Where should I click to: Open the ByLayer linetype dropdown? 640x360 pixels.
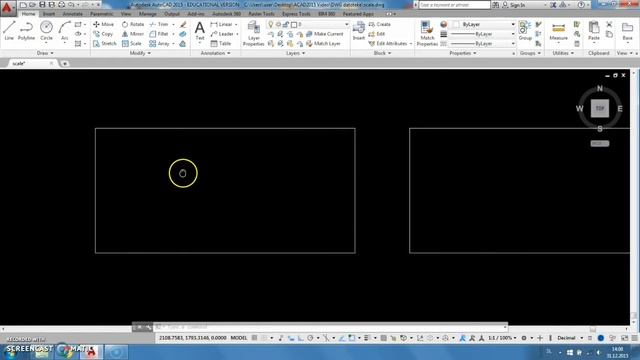click(483, 43)
